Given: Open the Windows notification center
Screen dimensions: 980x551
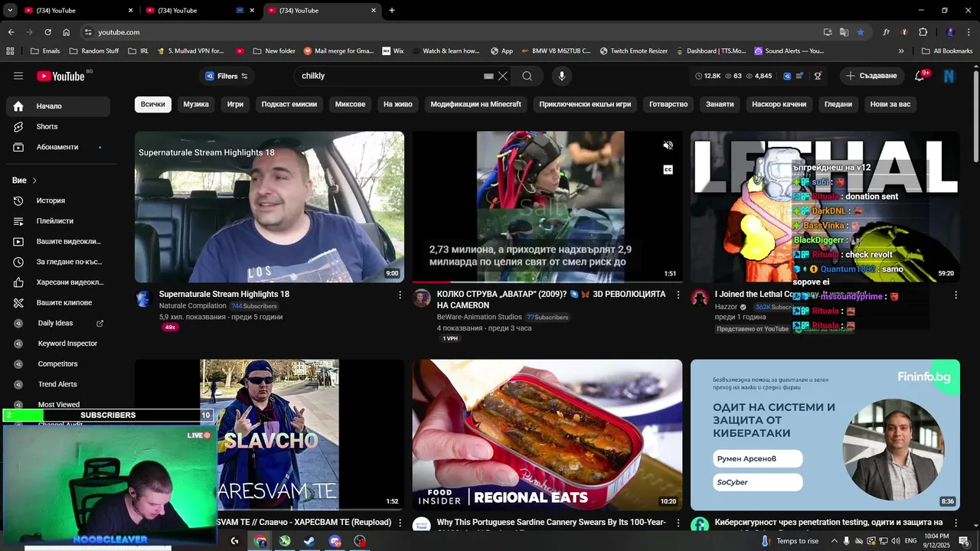Looking at the screenshot, I should (x=964, y=541).
